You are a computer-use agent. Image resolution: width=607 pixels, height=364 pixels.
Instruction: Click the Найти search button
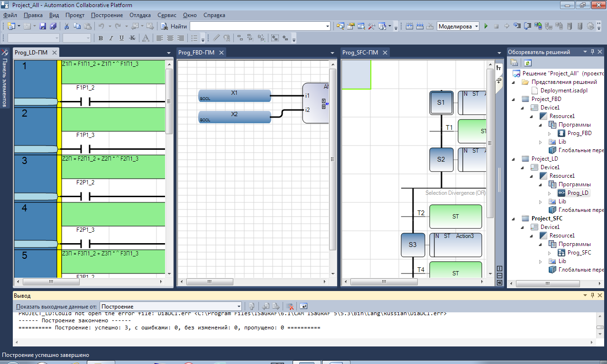(x=174, y=27)
